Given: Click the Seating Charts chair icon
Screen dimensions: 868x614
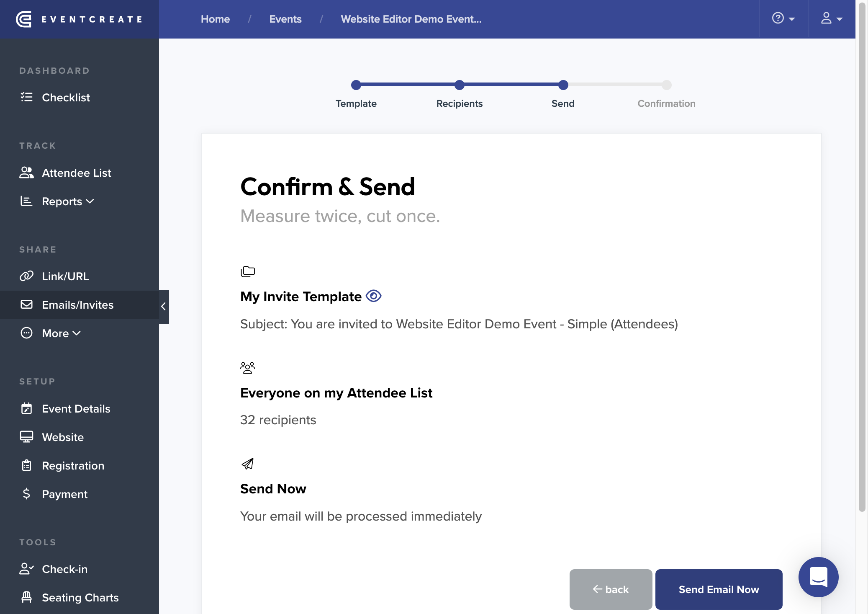Looking at the screenshot, I should pyautogui.click(x=26, y=597).
